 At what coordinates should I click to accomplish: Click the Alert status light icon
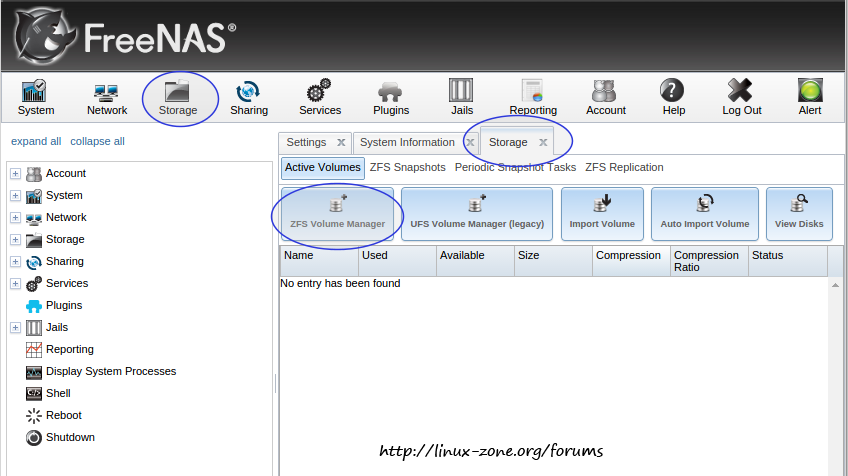(810, 92)
